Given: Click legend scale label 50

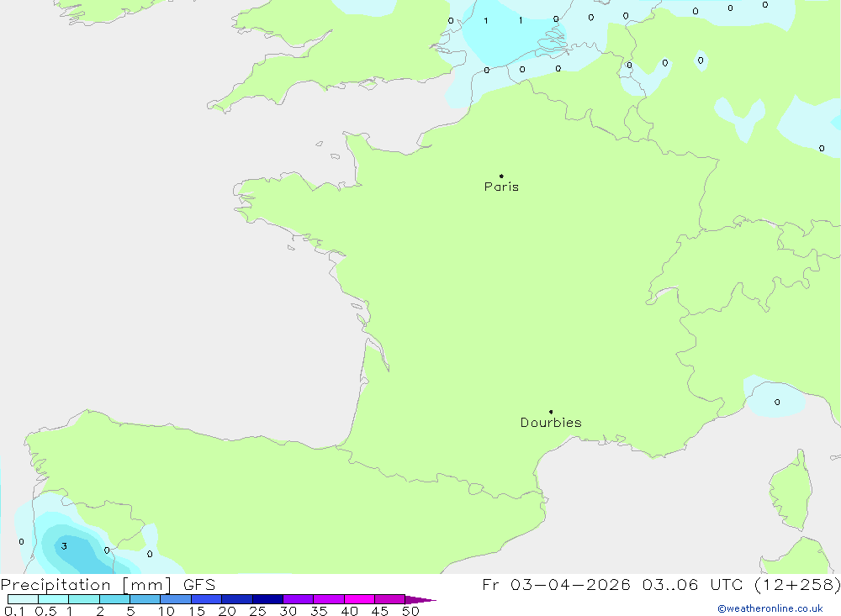Looking at the screenshot, I should click(410, 611).
